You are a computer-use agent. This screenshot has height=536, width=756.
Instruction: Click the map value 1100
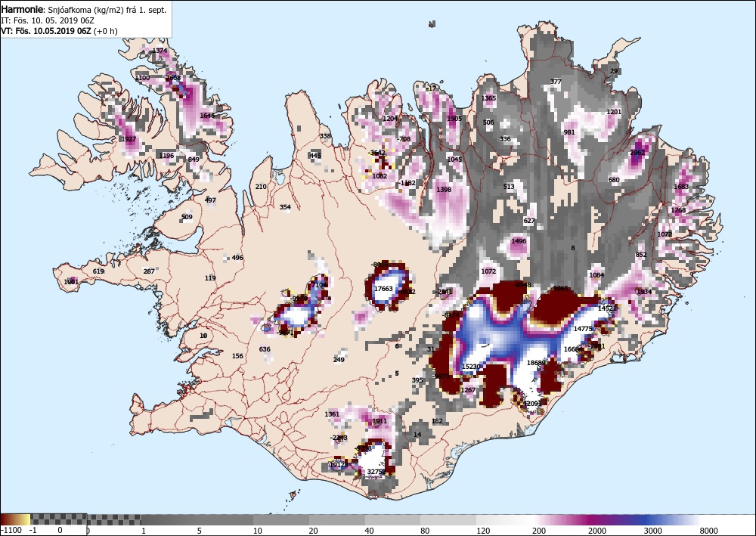click(142, 78)
